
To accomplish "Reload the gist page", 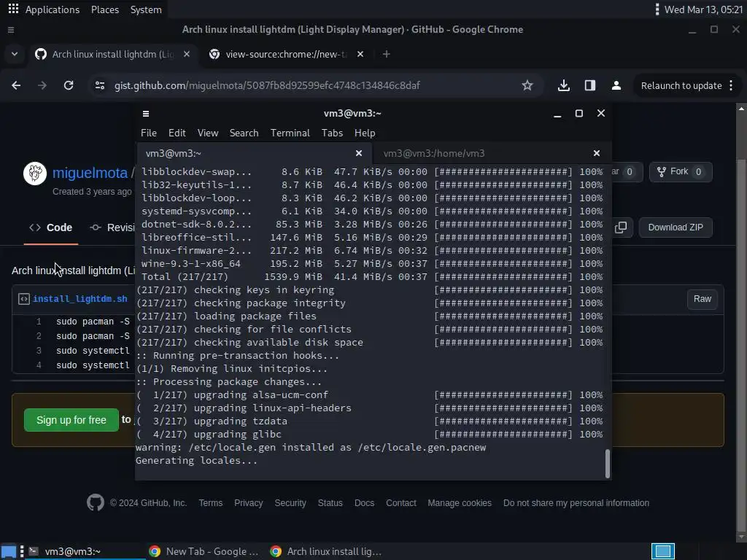I will (x=69, y=86).
